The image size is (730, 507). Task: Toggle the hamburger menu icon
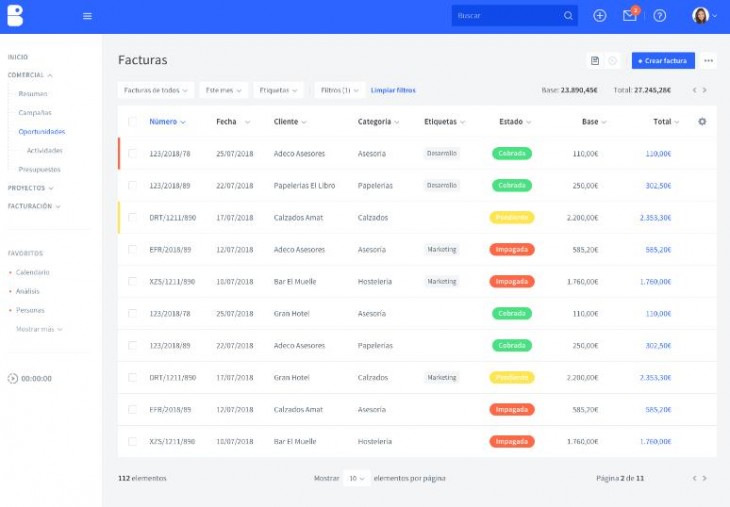click(x=87, y=16)
